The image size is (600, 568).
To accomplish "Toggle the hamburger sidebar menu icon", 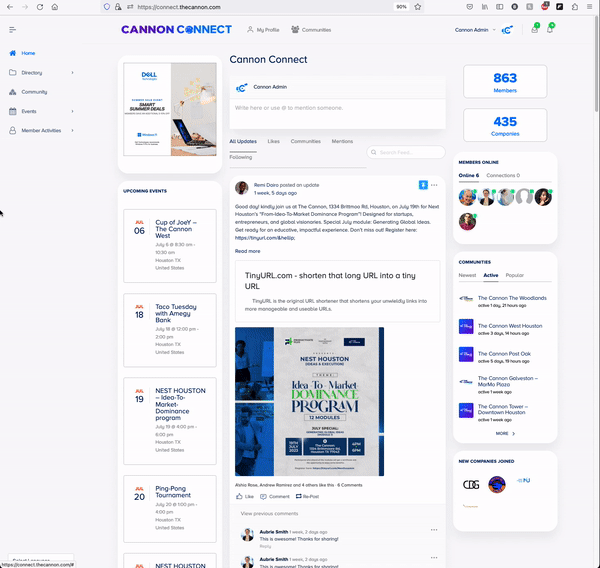I will [x=13, y=30].
